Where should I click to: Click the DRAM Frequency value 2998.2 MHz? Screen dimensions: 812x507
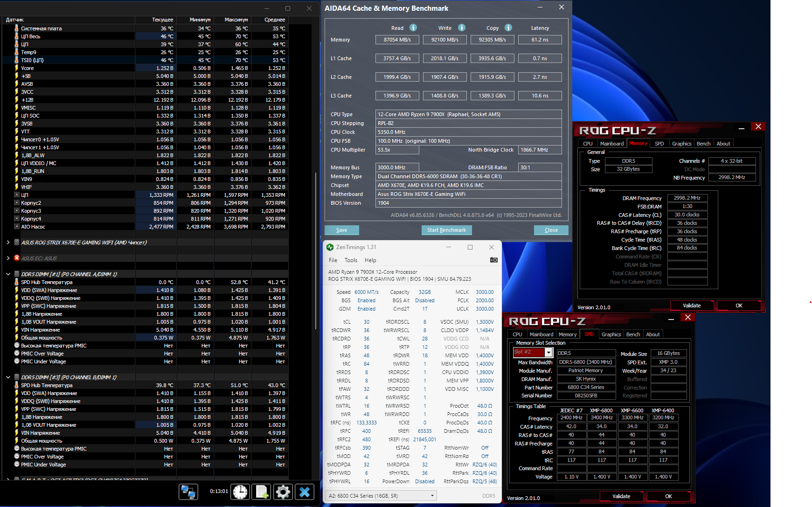tap(687, 198)
